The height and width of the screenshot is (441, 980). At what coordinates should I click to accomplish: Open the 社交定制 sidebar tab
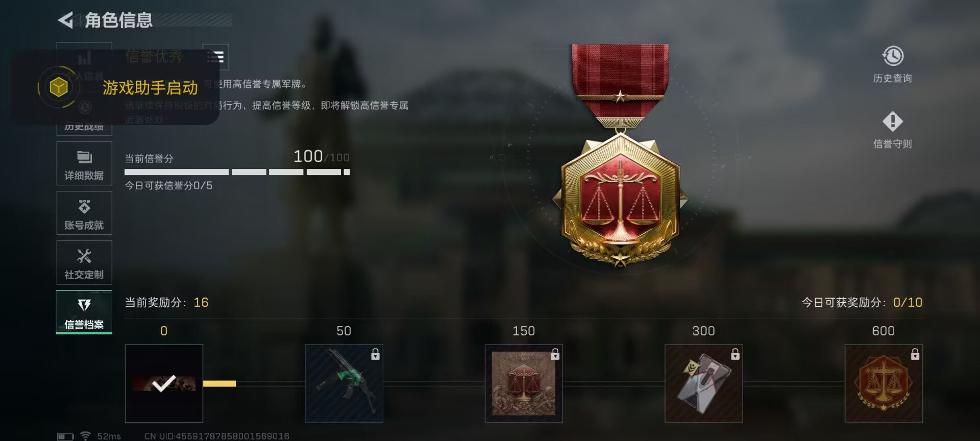pos(84,262)
